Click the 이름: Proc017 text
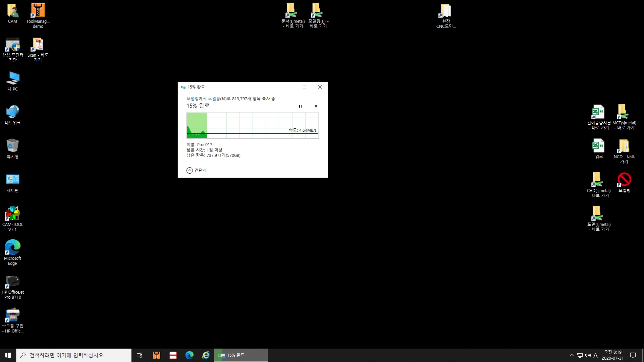Viewport: 644px width, 362px height. click(200, 145)
